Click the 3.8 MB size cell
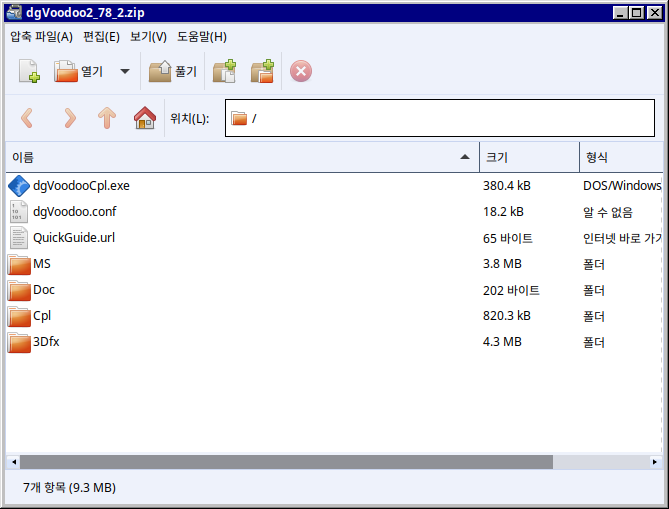Viewport: 669px width, 509px height. tap(502, 264)
